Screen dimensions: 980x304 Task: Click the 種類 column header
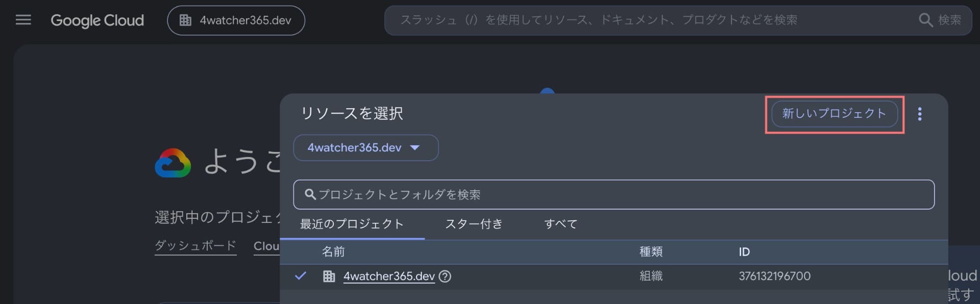[x=651, y=252]
